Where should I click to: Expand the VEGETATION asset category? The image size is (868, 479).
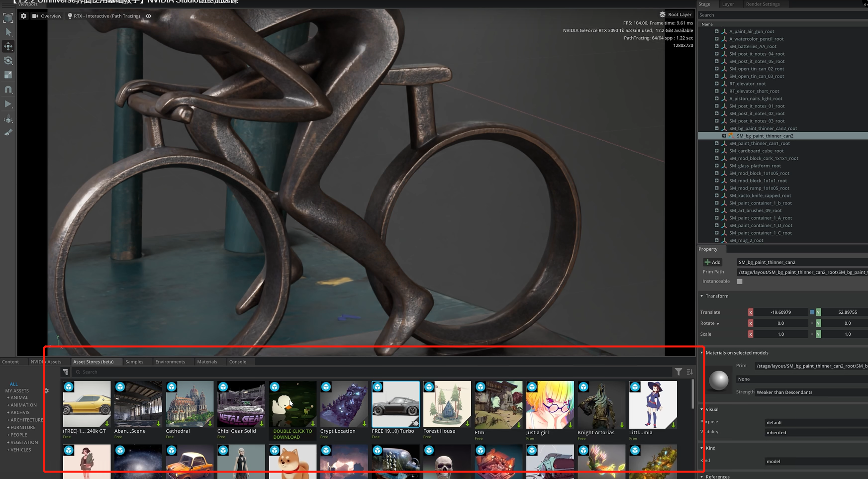(x=22, y=443)
